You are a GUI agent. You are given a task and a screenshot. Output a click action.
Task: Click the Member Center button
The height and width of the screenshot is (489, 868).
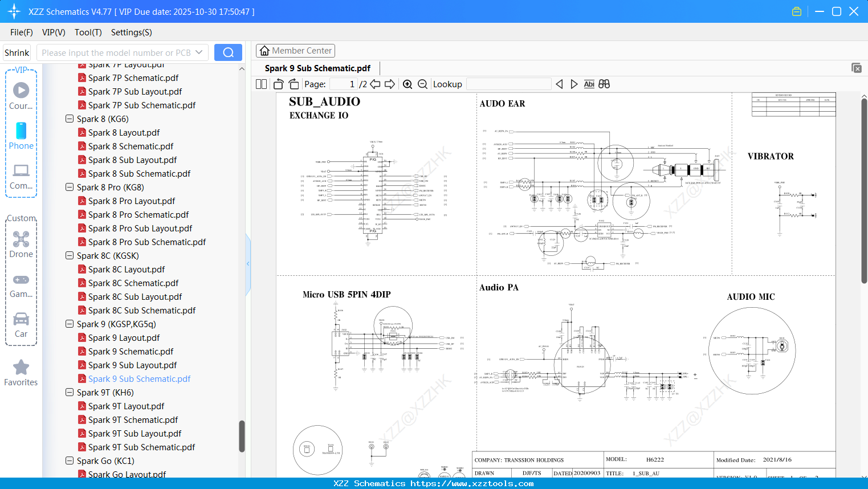[x=295, y=51]
